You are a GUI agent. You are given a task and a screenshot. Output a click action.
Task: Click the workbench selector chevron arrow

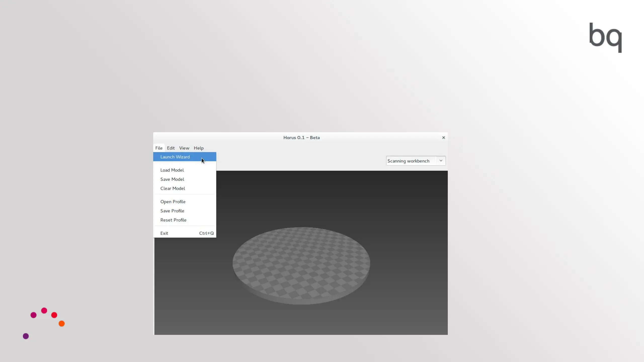click(441, 161)
